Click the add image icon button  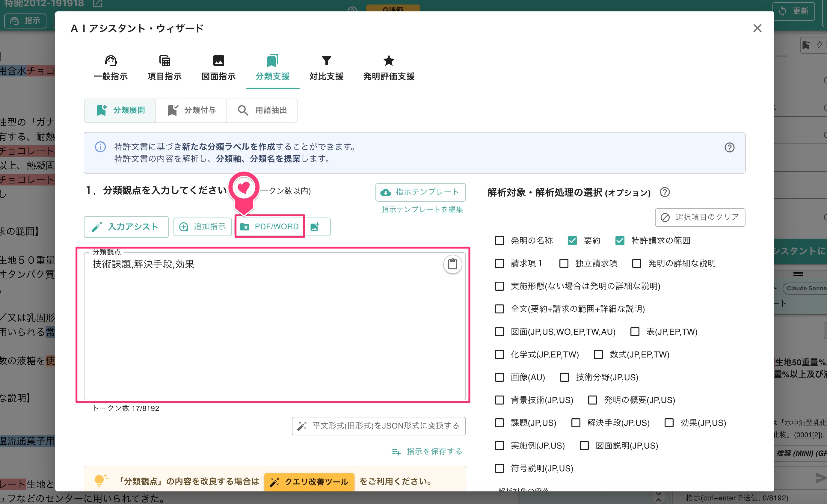pos(317,227)
